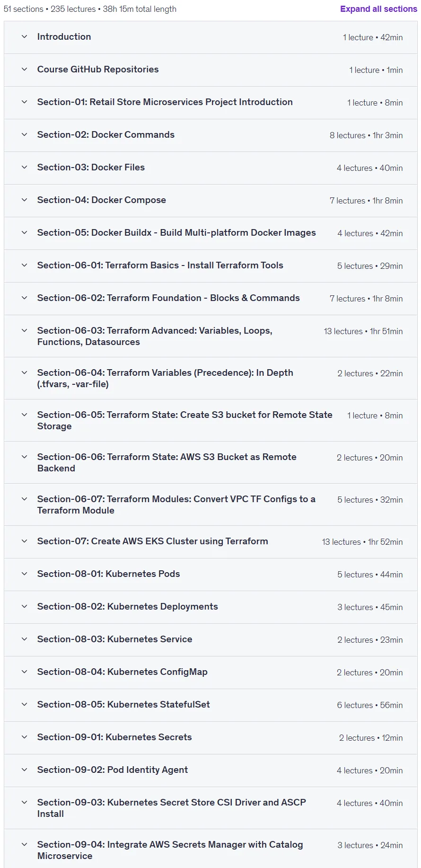Expand Section-06-05 S3 bucket chevron
Image resolution: width=421 pixels, height=868 pixels.
point(25,415)
